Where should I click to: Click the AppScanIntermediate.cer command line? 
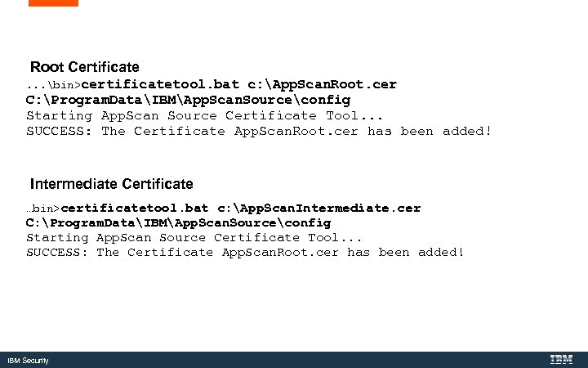click(224, 208)
